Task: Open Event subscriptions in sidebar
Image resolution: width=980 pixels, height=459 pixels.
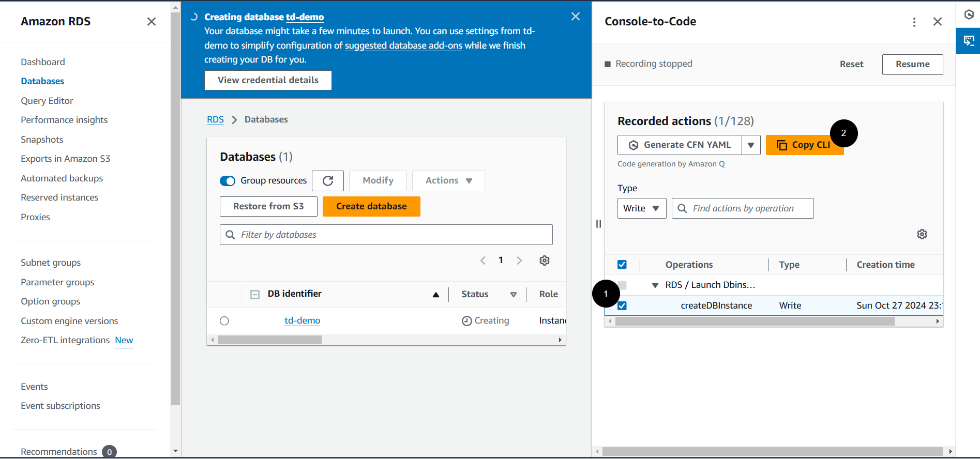Action: 61,406
